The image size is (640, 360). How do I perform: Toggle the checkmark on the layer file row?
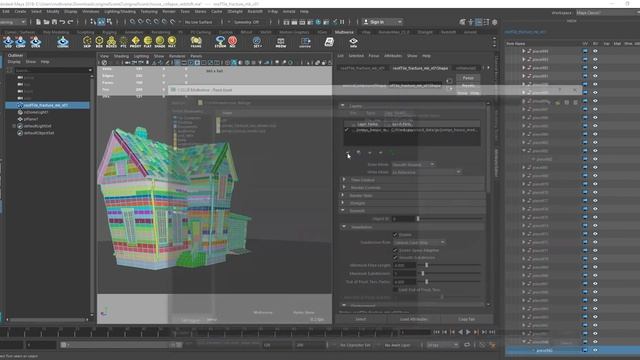click(347, 130)
